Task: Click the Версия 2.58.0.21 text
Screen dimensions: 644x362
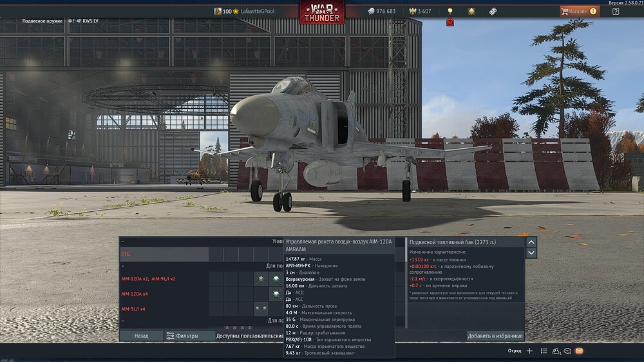Action: click(626, 3)
